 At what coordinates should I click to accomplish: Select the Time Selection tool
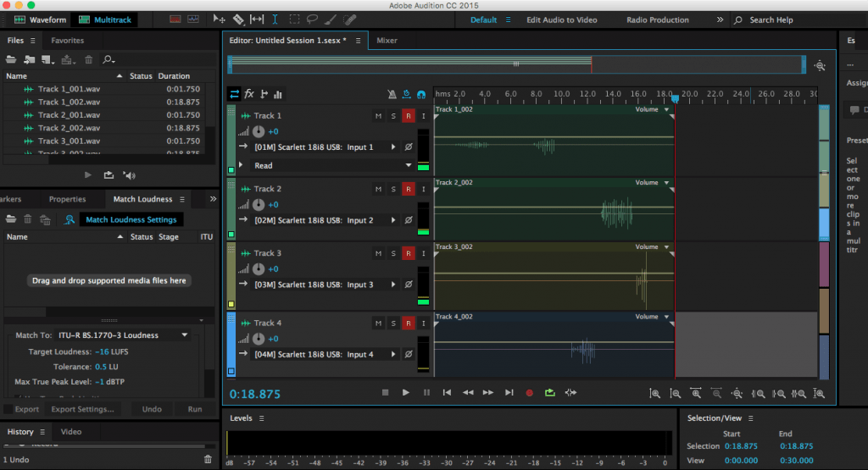point(275,19)
